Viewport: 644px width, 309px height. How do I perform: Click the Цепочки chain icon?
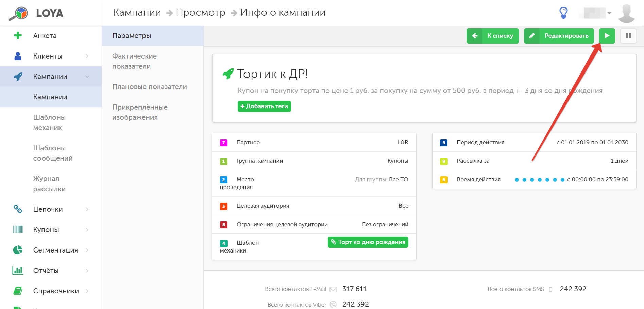[18, 209]
